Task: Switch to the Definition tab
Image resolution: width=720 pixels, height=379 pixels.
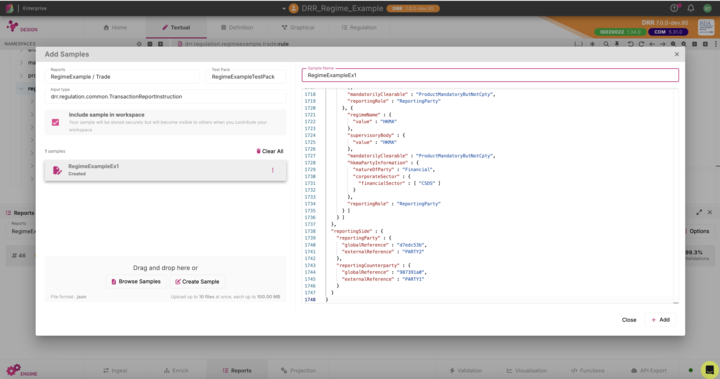Action: [236, 28]
